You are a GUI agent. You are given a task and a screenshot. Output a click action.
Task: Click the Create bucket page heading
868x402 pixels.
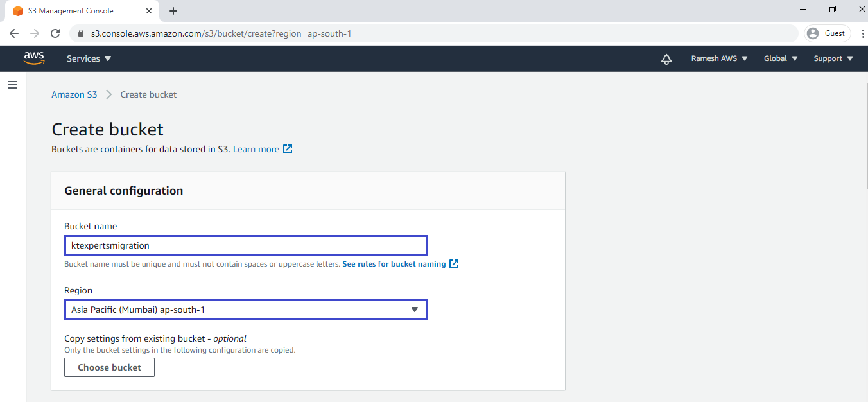(107, 130)
